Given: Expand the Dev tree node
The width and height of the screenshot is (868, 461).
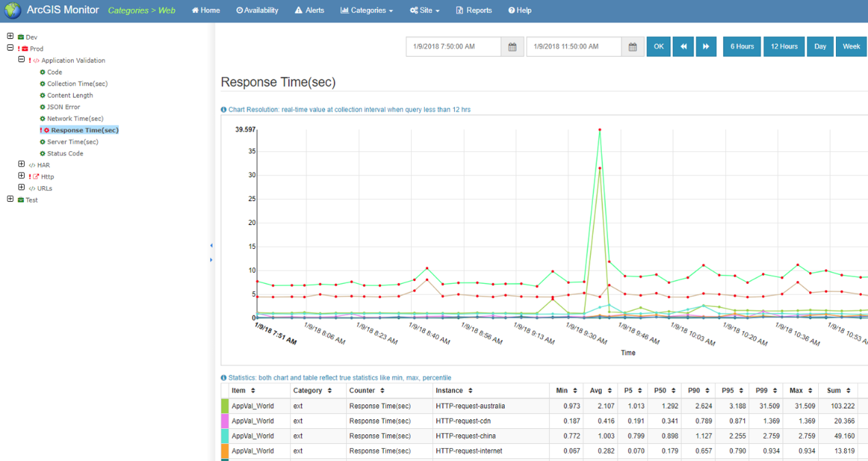Looking at the screenshot, I should coord(10,36).
